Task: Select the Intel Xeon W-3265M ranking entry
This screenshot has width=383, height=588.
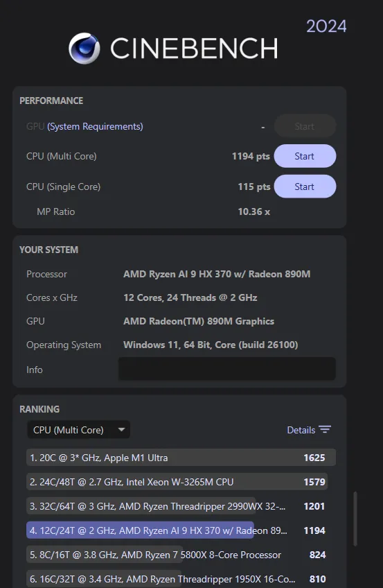Action: [x=181, y=482]
